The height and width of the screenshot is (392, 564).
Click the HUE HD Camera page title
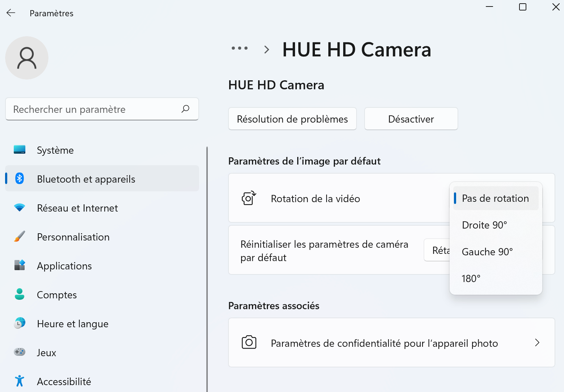pyautogui.click(x=357, y=50)
